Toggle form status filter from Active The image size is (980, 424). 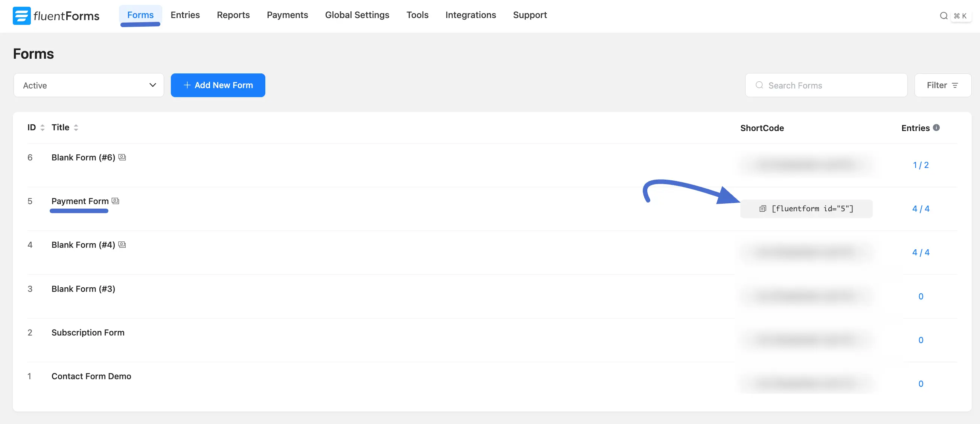click(x=89, y=85)
